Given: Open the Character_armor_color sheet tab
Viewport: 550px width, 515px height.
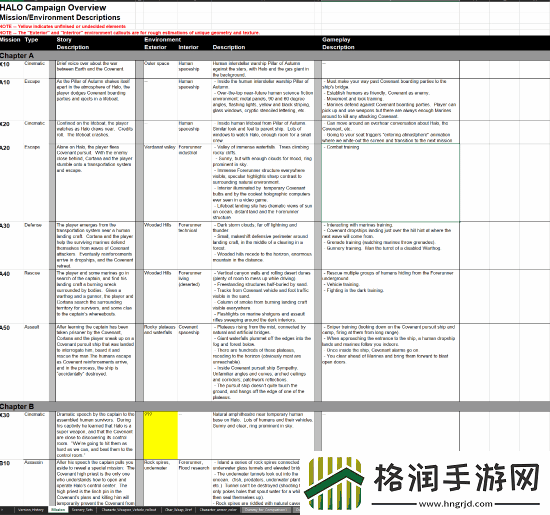Looking at the screenshot, I should 218,510.
